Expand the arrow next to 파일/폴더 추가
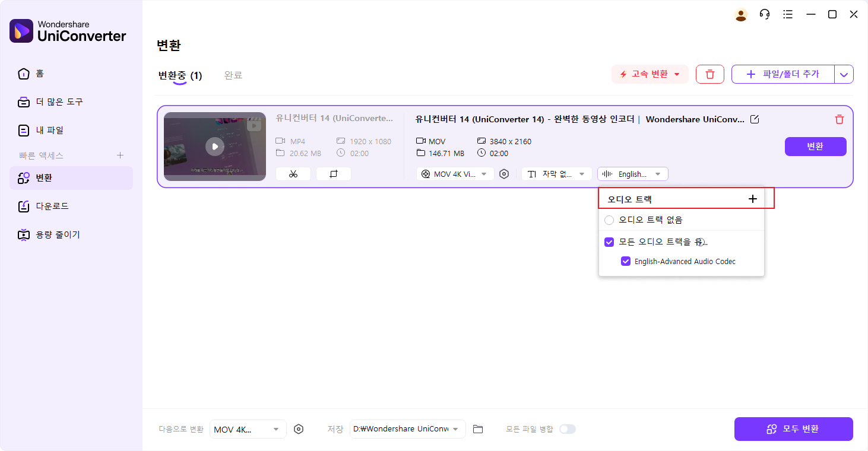Image resolution: width=868 pixels, height=451 pixels. pos(844,74)
